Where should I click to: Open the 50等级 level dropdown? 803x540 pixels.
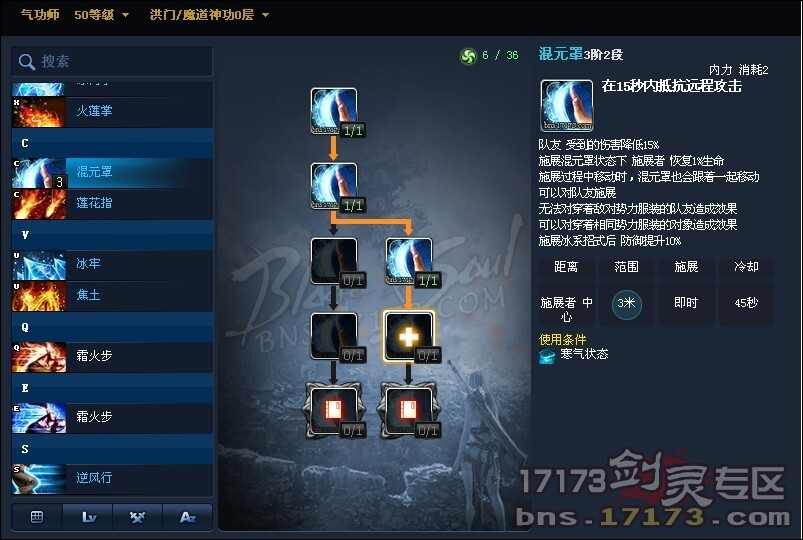click(x=101, y=15)
